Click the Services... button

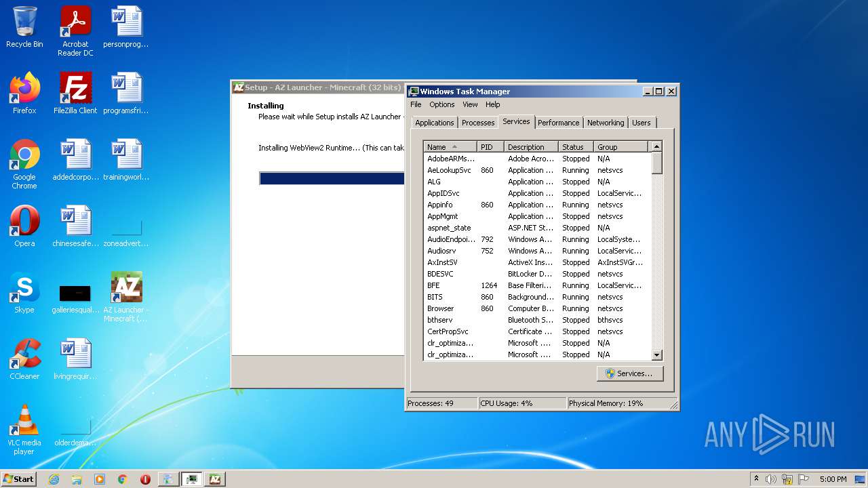pyautogui.click(x=630, y=373)
